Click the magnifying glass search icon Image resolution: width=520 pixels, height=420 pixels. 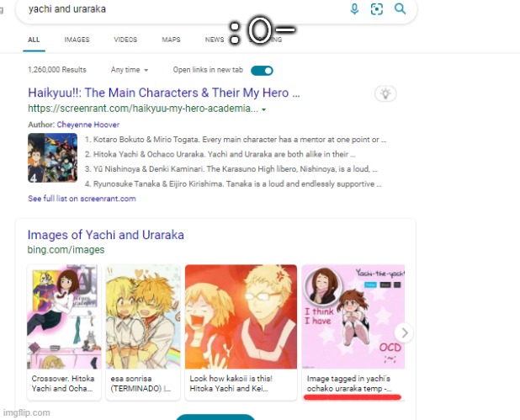point(400,9)
